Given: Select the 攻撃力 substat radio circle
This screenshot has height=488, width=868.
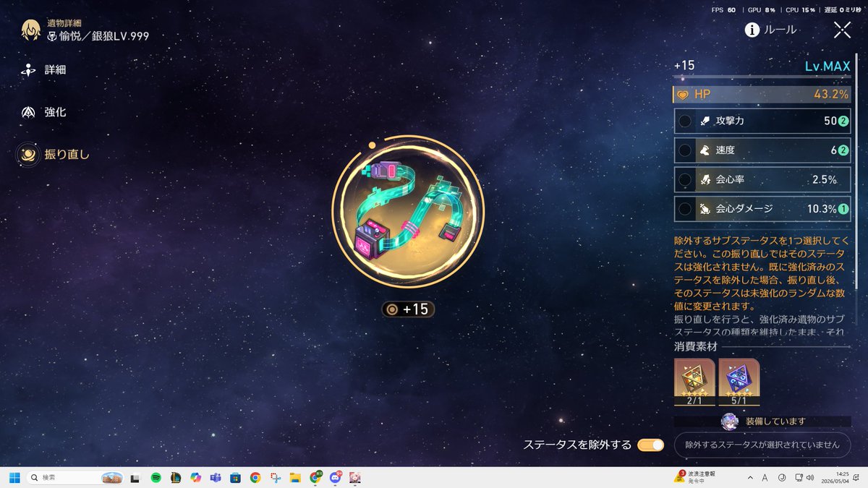Looking at the screenshot, I should (x=684, y=121).
